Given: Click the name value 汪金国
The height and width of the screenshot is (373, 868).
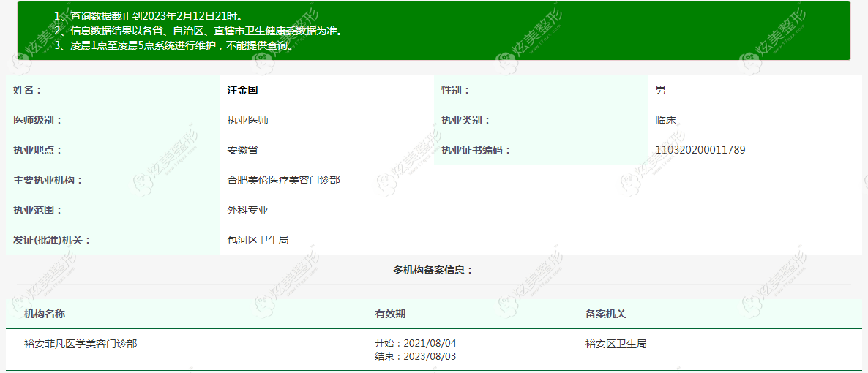Looking at the screenshot, I should point(242,90).
